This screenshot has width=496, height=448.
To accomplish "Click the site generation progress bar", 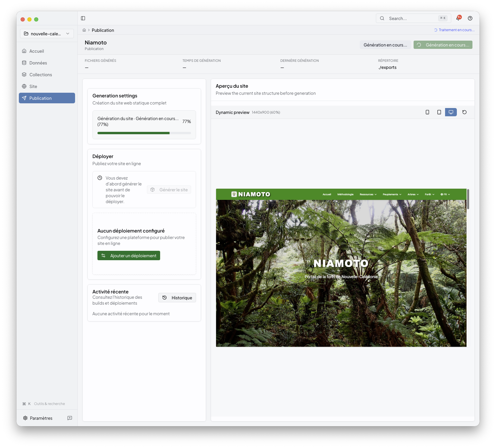I will tap(144, 133).
